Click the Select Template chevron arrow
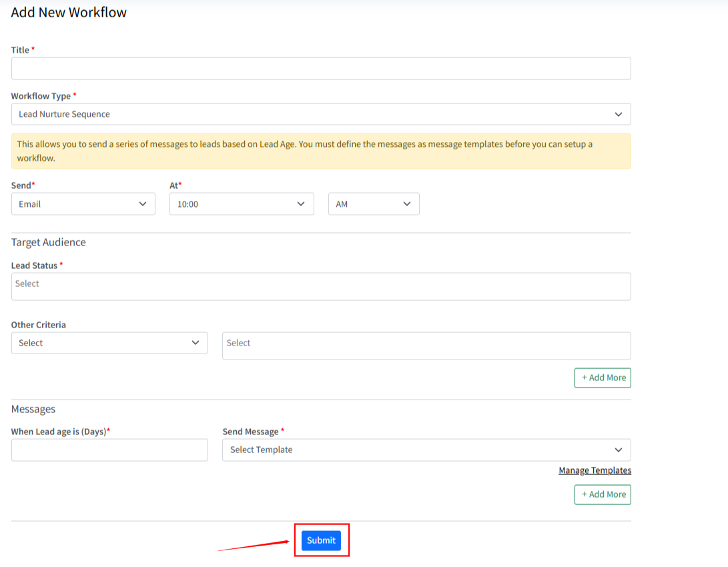728x567 pixels. point(618,450)
